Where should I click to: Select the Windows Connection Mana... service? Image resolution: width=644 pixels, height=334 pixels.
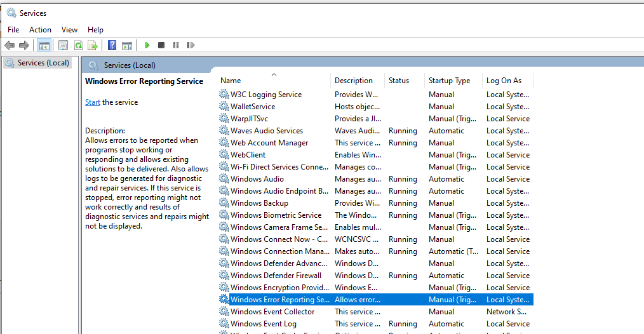click(279, 251)
